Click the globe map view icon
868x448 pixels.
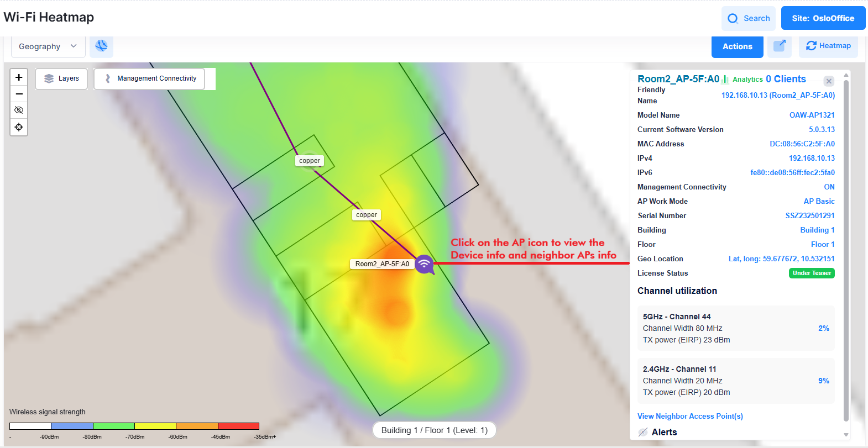point(101,46)
